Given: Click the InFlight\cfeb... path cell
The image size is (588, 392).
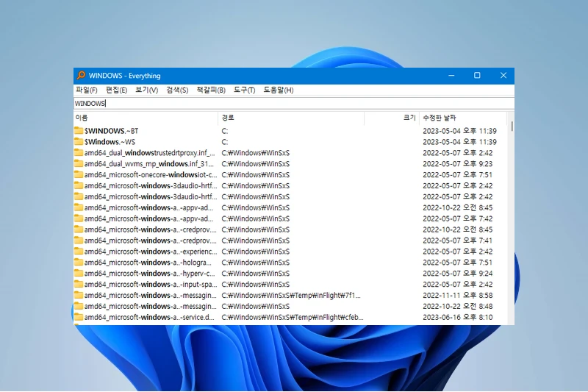Looking at the screenshot, I should (x=293, y=318).
